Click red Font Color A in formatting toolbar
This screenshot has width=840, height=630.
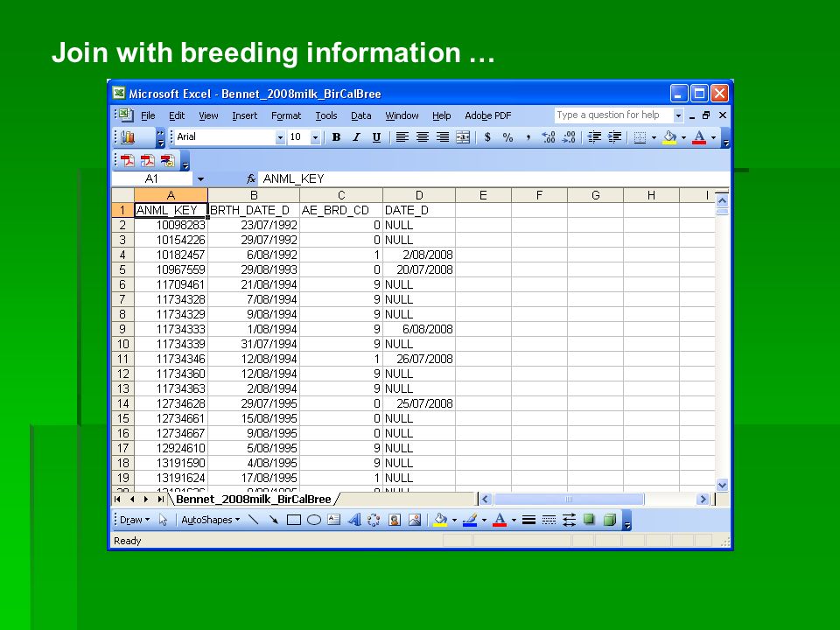coord(699,137)
